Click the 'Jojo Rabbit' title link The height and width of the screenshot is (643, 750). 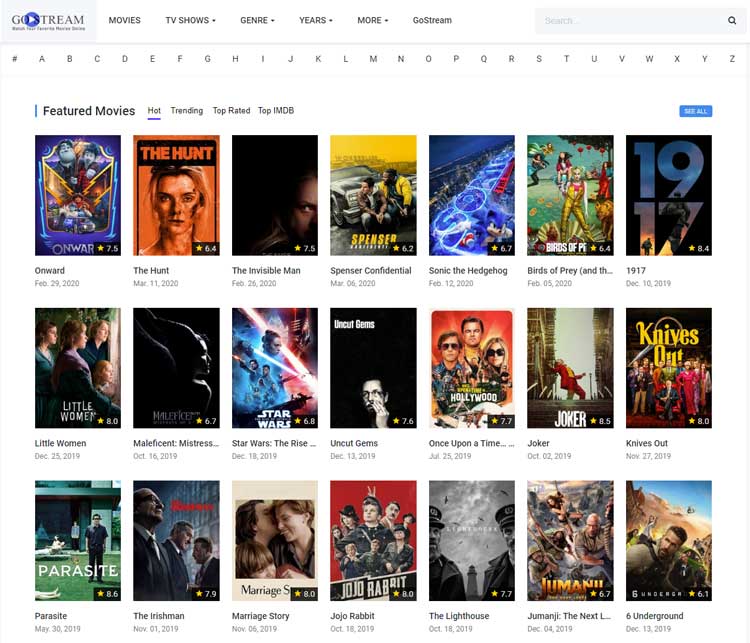[x=353, y=616]
